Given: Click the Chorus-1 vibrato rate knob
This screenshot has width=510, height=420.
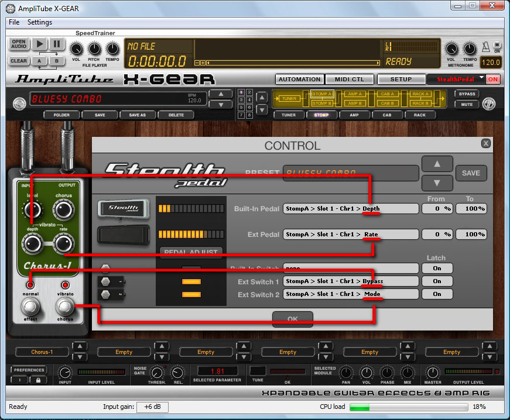Looking at the screenshot, I should coord(64,243).
